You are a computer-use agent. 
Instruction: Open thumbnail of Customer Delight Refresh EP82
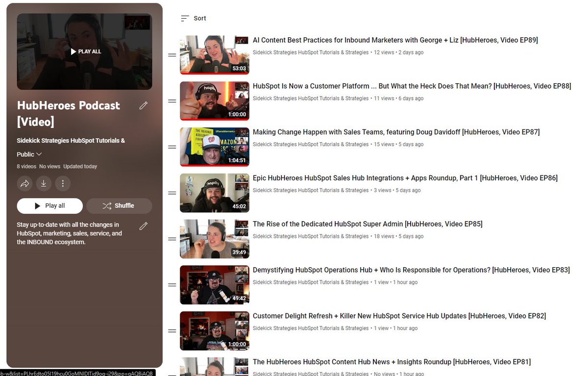tap(214, 331)
